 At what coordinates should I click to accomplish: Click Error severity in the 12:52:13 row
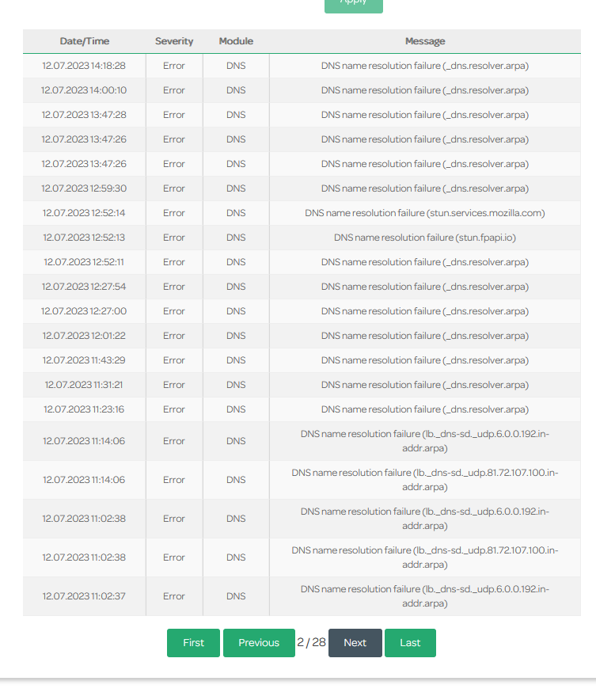[x=174, y=238]
